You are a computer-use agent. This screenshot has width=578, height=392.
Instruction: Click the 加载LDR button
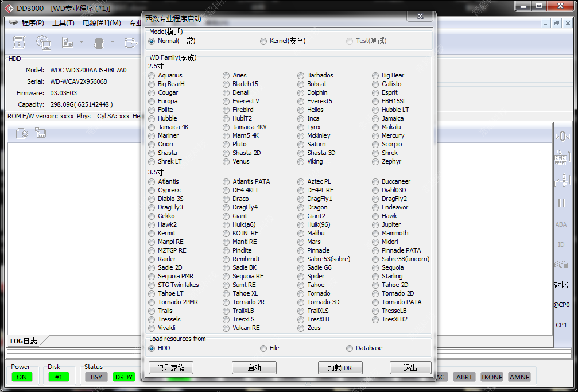tap(340, 368)
